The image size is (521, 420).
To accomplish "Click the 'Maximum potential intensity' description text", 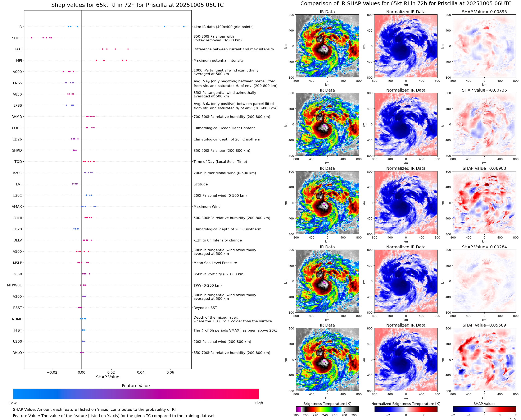I will pos(218,60).
